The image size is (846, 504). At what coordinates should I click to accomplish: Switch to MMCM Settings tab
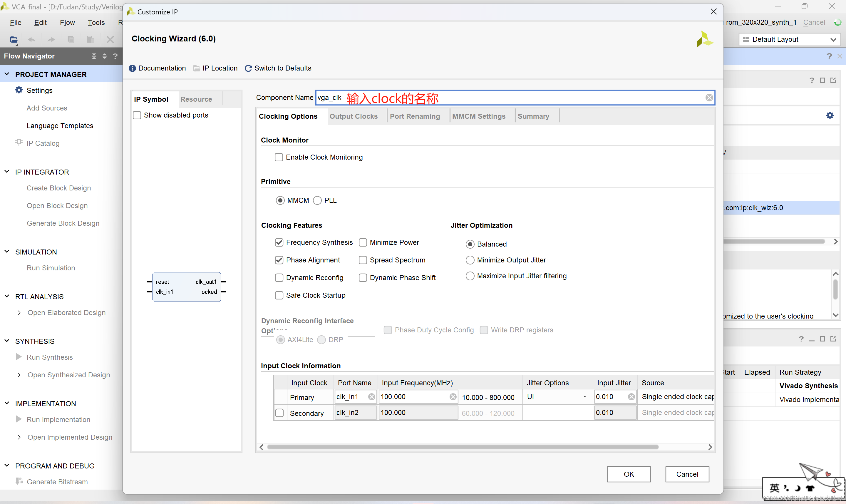pos(479,116)
